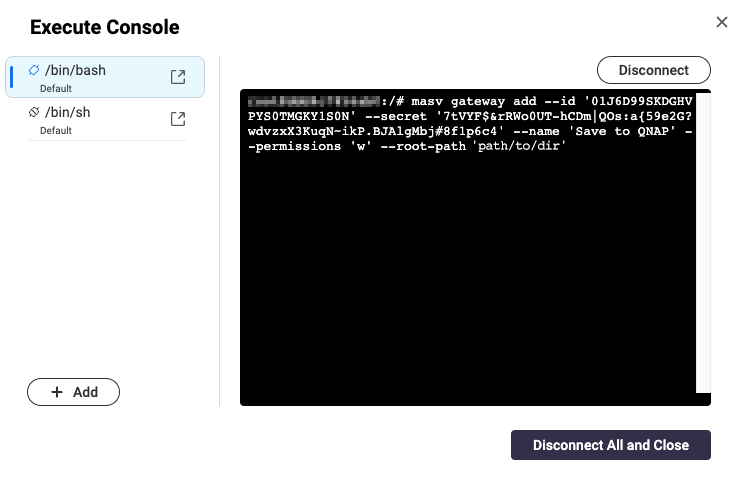Click 'path/to/dir' text in the terminal command
The image size is (740, 480).
point(520,146)
